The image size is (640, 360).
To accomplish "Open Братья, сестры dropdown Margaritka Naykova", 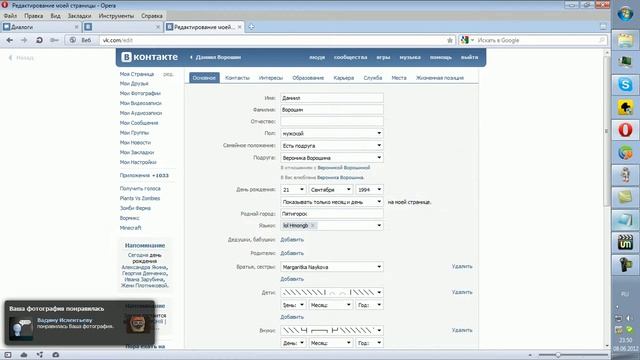I will tap(332, 267).
